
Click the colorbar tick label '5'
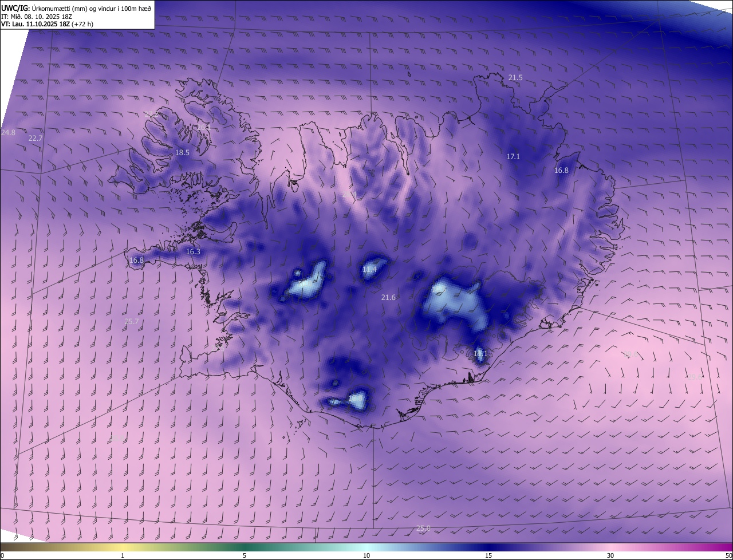(245, 555)
